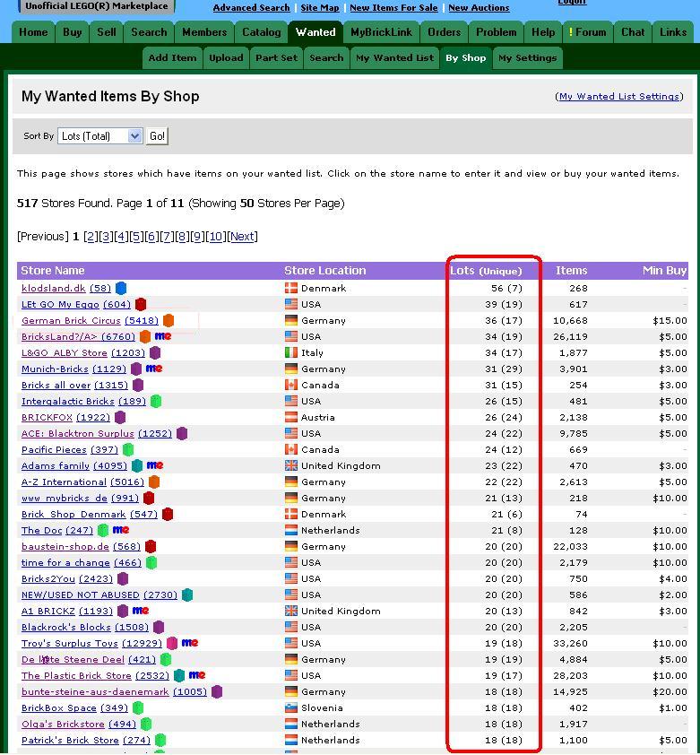The width and height of the screenshot is (700, 755).
Task: Click green icon next to Intergalactic Bricks
Action: pyautogui.click(x=156, y=401)
